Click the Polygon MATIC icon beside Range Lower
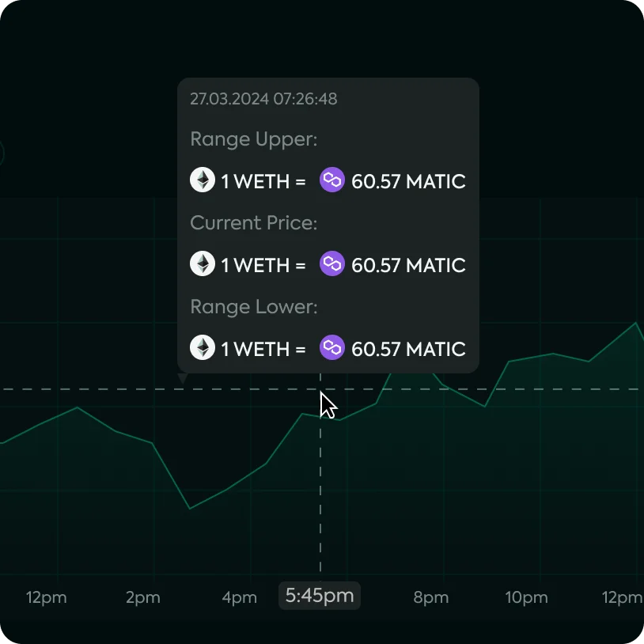The width and height of the screenshot is (644, 644). pyautogui.click(x=332, y=347)
